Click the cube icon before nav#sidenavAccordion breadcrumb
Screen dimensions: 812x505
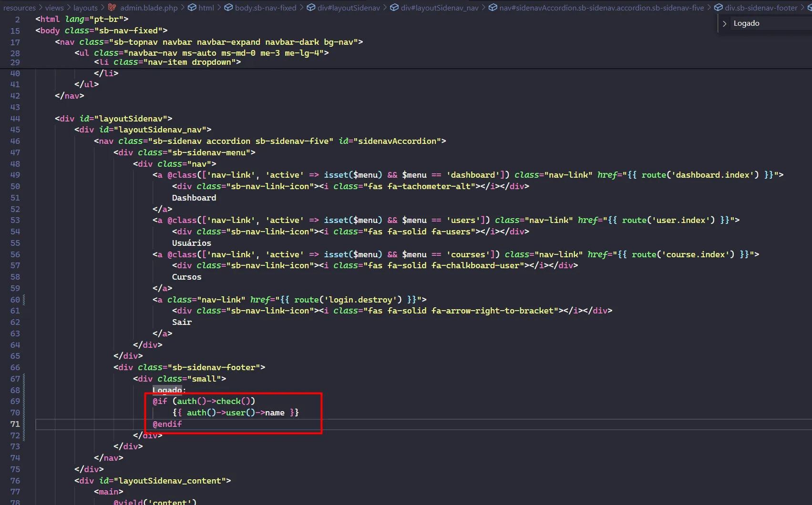click(x=493, y=8)
